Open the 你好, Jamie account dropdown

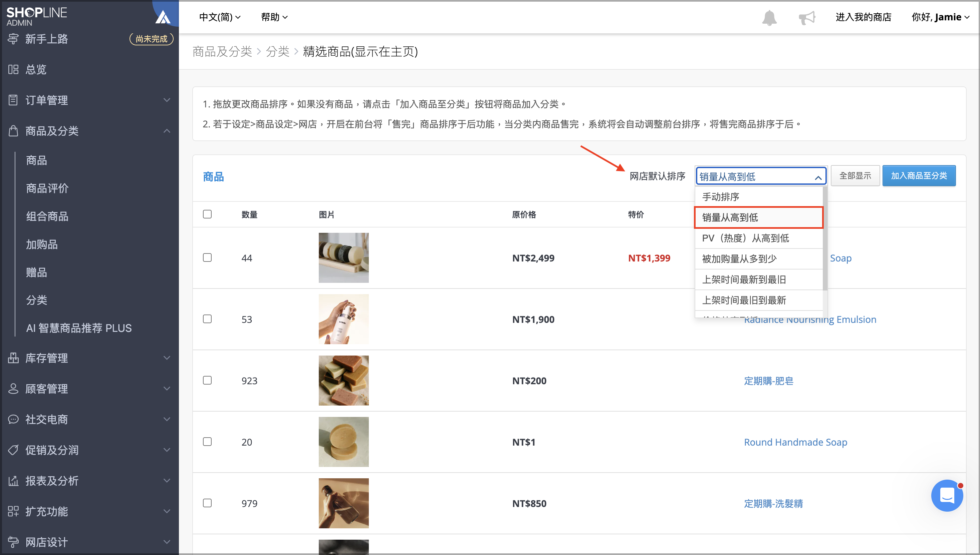tap(940, 17)
